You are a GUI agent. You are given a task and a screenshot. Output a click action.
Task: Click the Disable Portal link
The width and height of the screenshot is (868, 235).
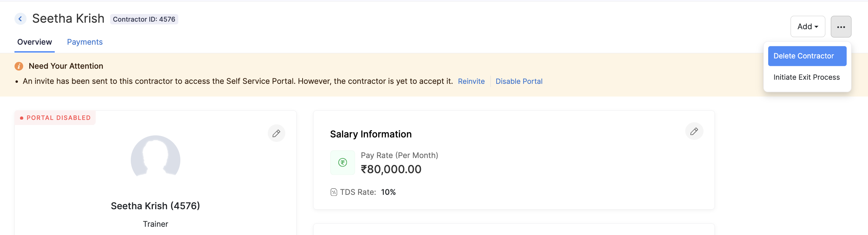(519, 81)
